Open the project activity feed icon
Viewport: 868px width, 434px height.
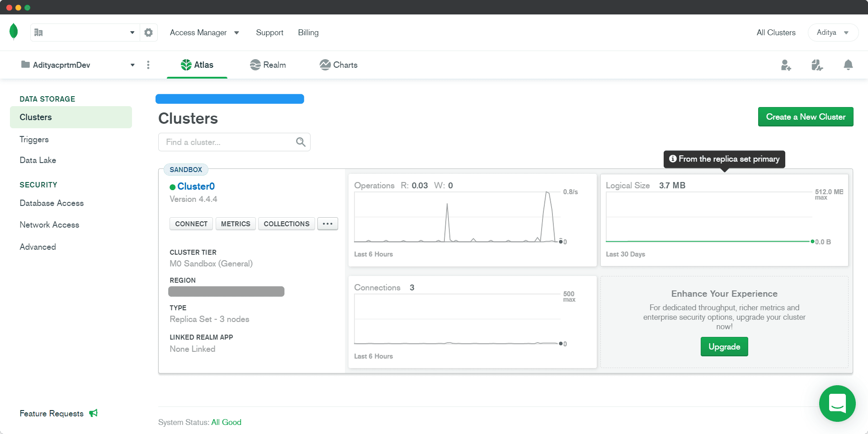pyautogui.click(x=816, y=65)
